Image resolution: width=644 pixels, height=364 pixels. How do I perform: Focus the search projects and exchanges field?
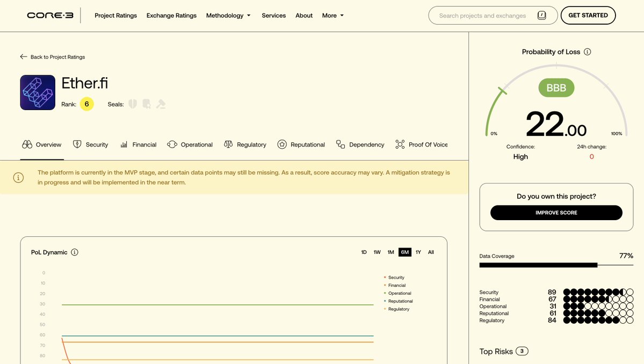click(493, 15)
